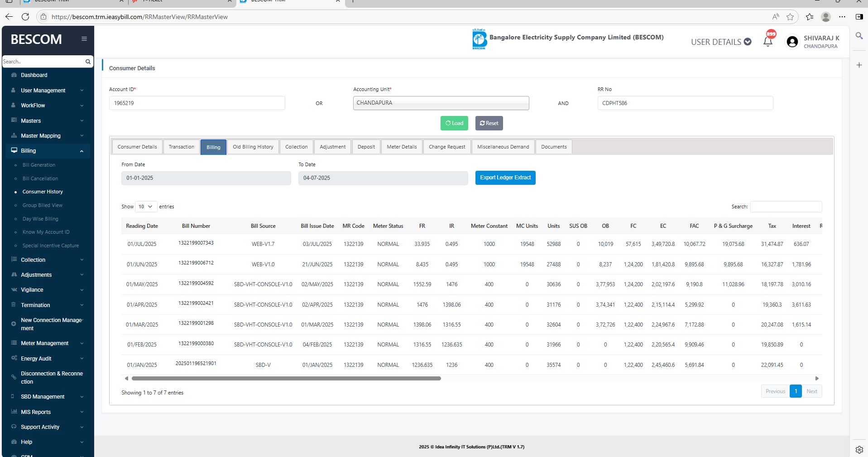Click the BESCOM company logo
The height and width of the screenshot is (457, 868).
pos(479,39)
